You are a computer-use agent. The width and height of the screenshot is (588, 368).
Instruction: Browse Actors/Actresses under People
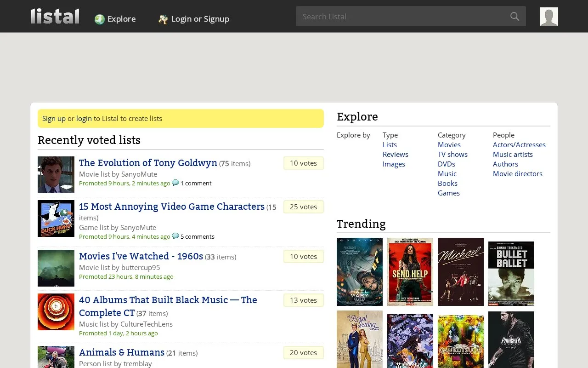click(x=519, y=144)
